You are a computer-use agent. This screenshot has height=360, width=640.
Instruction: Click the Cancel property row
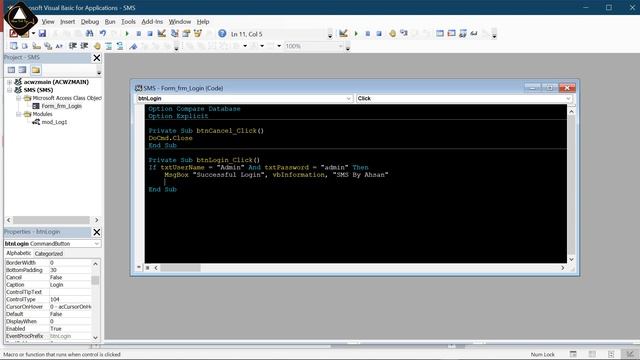48,277
